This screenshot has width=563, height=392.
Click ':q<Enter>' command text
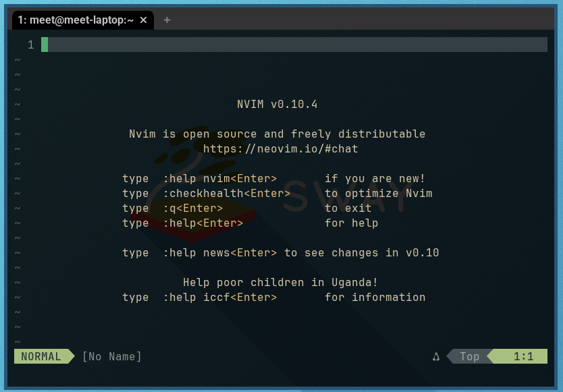(193, 208)
